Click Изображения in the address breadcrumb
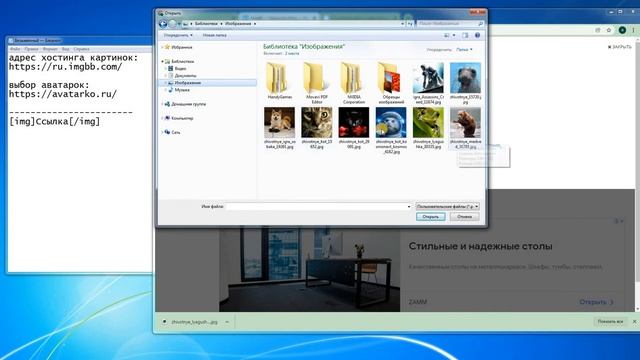Viewport: 640px width, 360px height. [x=238, y=24]
